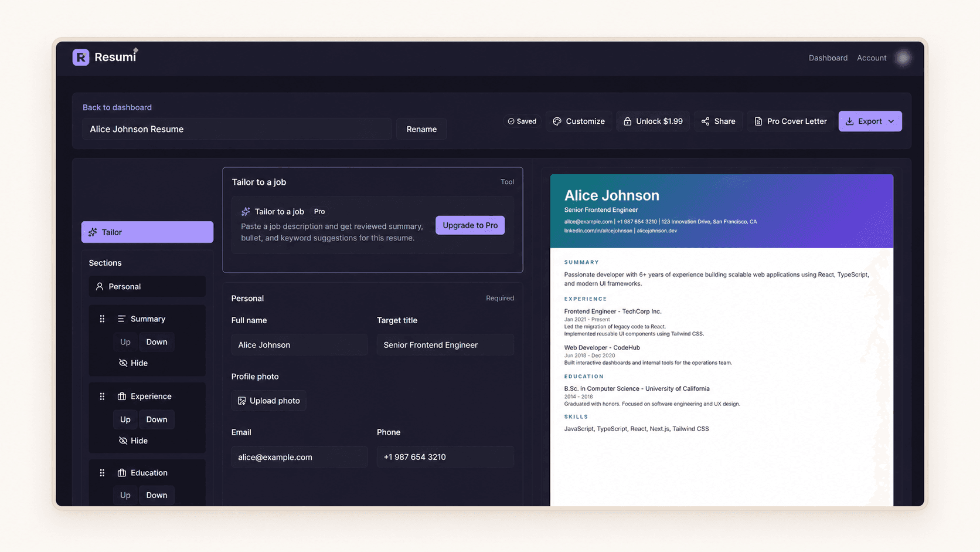This screenshot has width=980, height=552.
Task: Move the Experience section Down
Action: tap(156, 419)
